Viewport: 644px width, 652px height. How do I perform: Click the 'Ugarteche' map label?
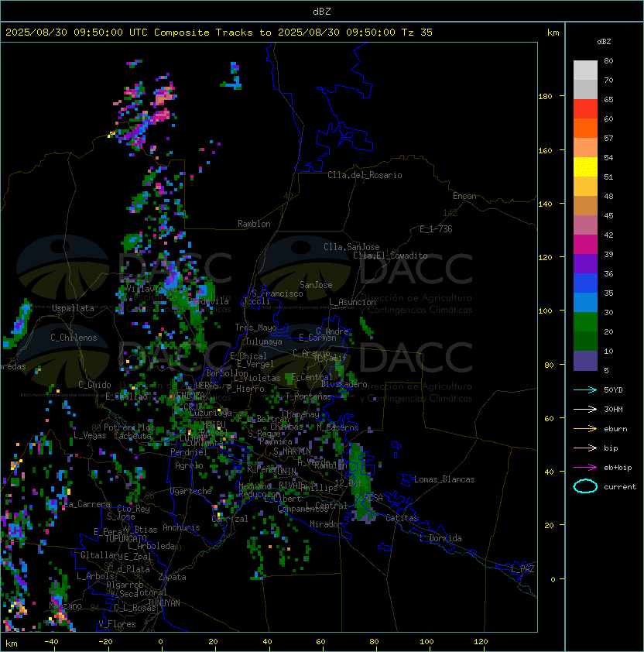coord(191,491)
